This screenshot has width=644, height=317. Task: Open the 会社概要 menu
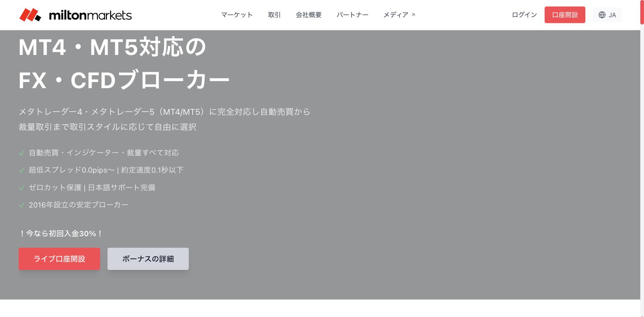[x=308, y=15]
